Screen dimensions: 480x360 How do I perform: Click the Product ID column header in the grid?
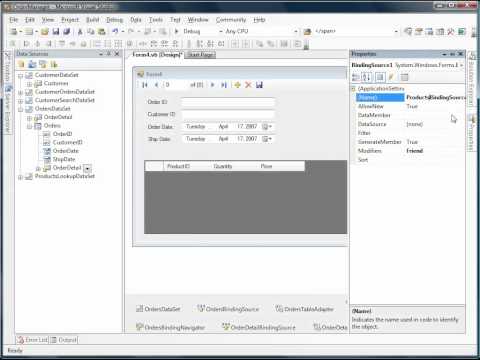[x=188, y=166]
